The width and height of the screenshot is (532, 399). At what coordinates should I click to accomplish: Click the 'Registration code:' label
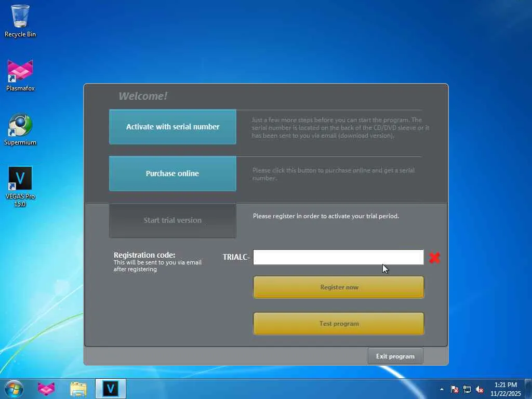click(x=144, y=255)
